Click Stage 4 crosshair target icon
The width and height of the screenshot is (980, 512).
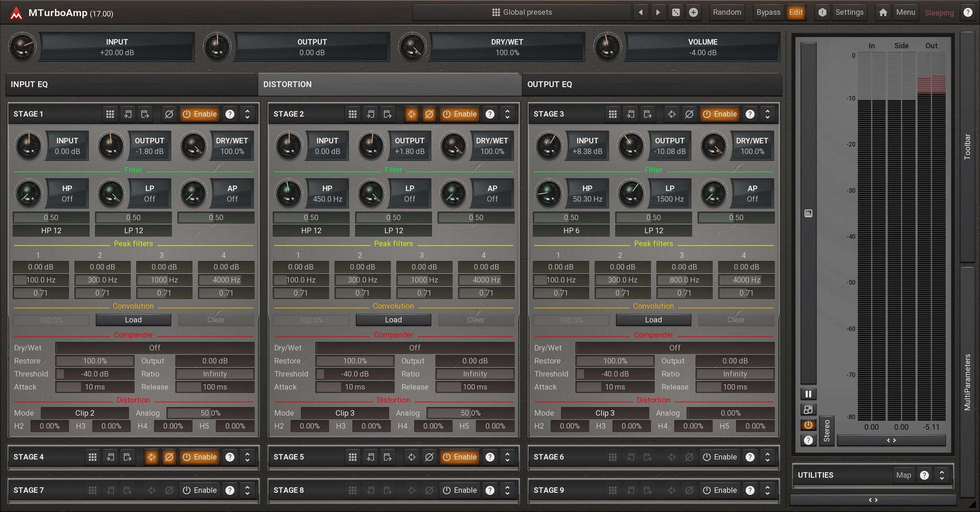(151, 457)
